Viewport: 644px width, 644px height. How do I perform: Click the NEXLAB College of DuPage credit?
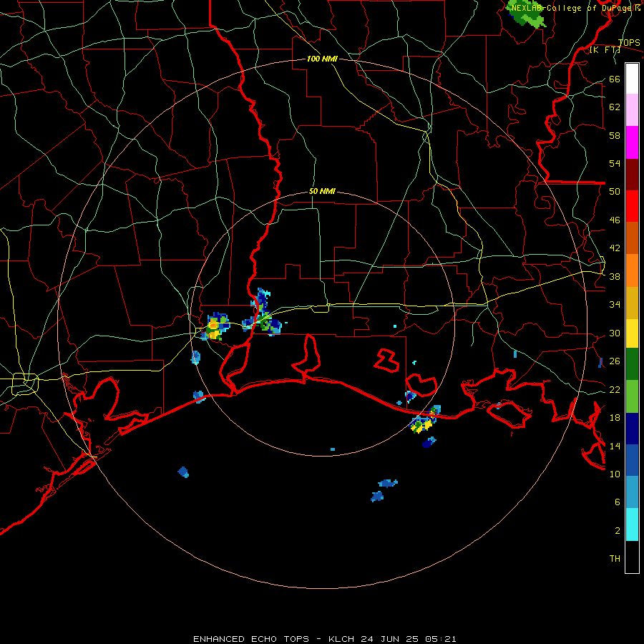point(576,8)
